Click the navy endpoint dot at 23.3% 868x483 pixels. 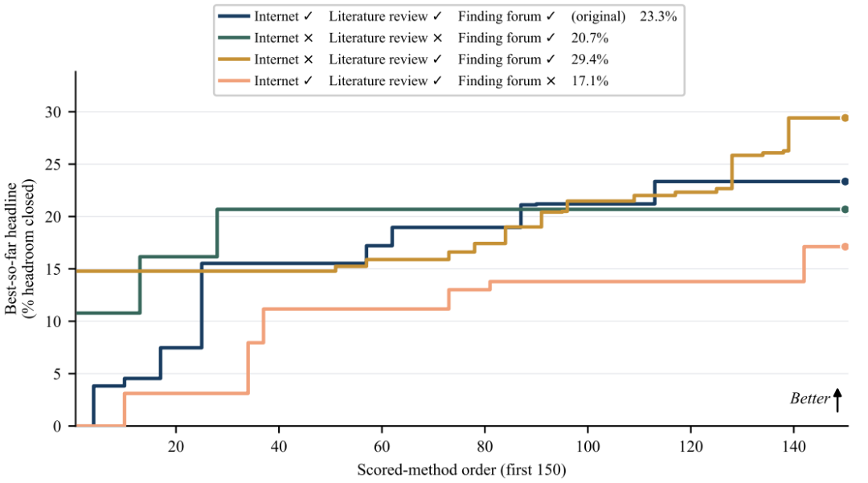845,182
